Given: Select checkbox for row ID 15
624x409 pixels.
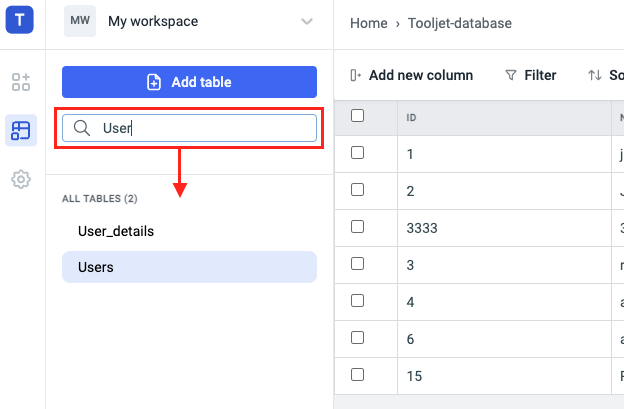Looking at the screenshot, I should point(358,375).
